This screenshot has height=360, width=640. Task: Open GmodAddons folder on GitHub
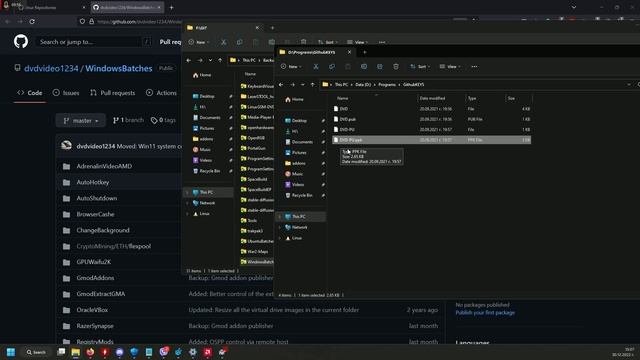[95, 278]
